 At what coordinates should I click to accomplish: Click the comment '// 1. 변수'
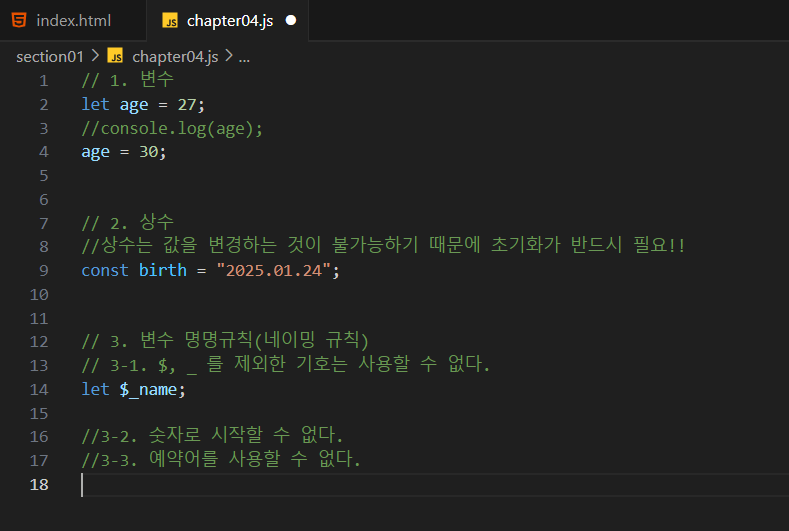pyautogui.click(x=128, y=80)
